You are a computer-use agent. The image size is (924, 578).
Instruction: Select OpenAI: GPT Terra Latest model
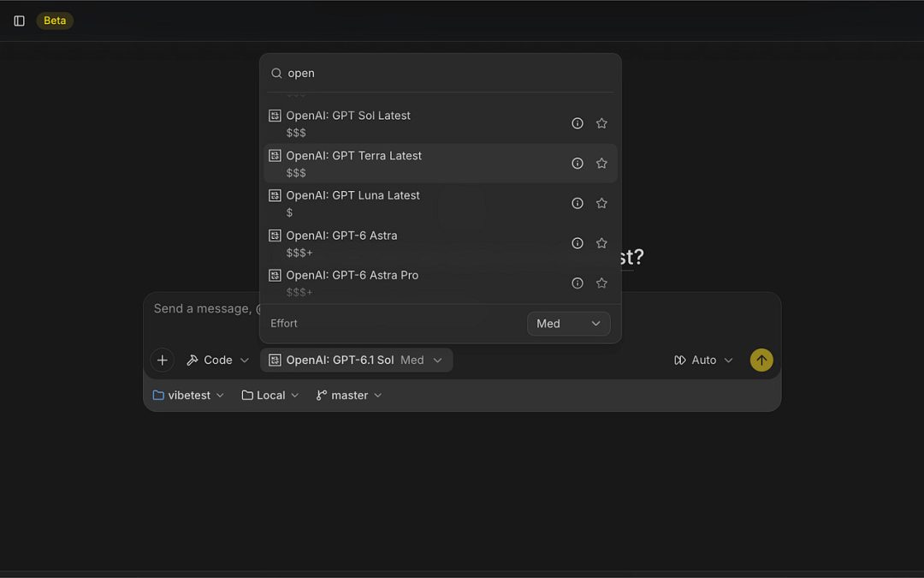(x=441, y=164)
